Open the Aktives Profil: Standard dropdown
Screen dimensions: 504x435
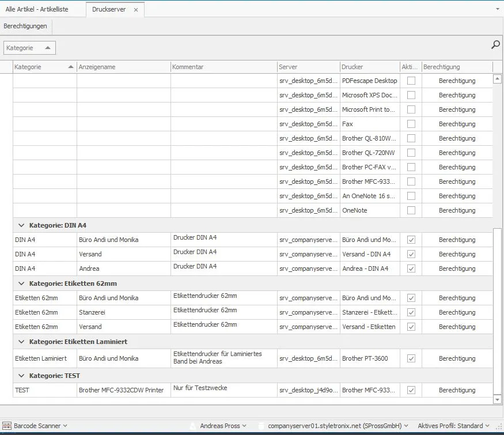click(x=487, y=426)
